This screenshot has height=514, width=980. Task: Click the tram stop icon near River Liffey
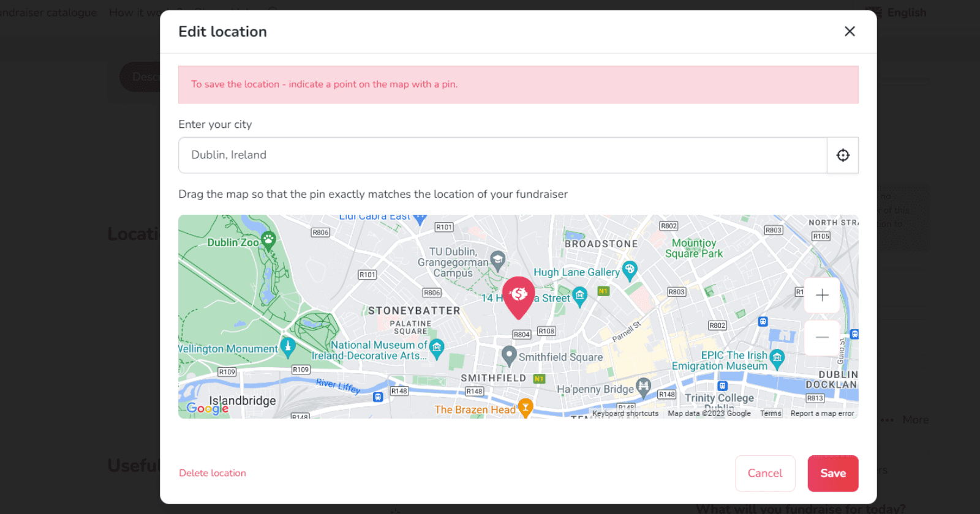click(x=378, y=397)
